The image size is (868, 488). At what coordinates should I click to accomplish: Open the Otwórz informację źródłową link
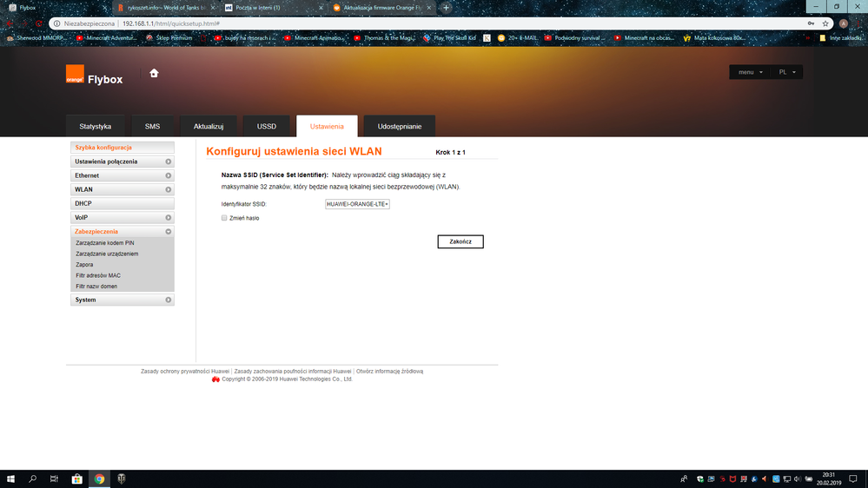390,372
